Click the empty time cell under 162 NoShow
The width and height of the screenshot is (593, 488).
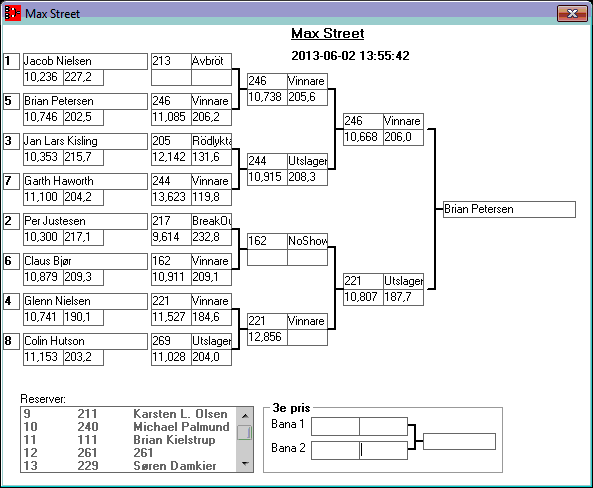[267, 258]
